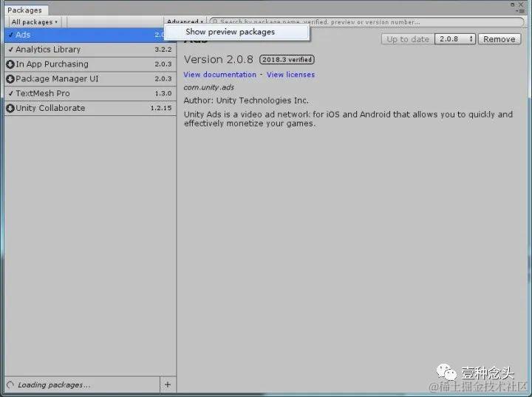The height and width of the screenshot is (397, 532).
Task: Open the View documentation link
Action: tap(220, 75)
